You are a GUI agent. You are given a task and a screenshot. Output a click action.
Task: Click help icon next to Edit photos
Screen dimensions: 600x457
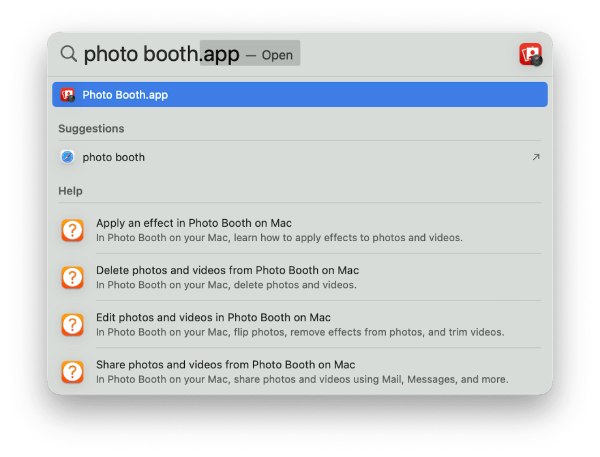pyautogui.click(x=73, y=324)
